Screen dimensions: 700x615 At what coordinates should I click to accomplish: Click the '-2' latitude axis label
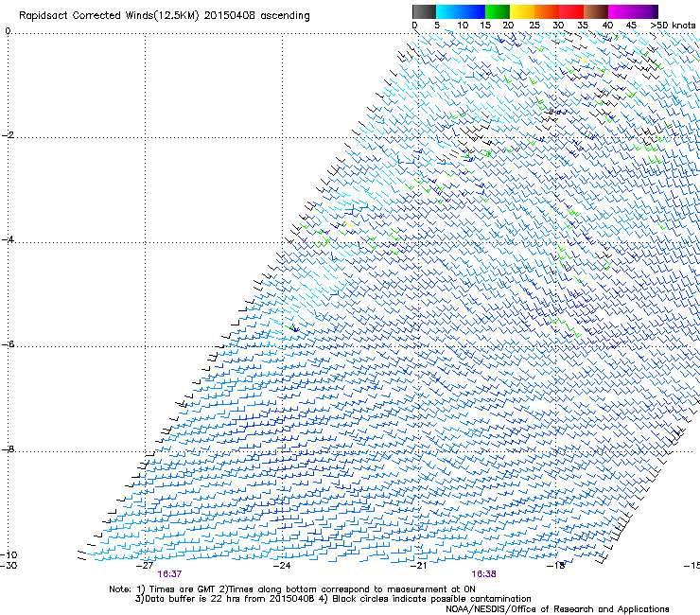point(8,135)
